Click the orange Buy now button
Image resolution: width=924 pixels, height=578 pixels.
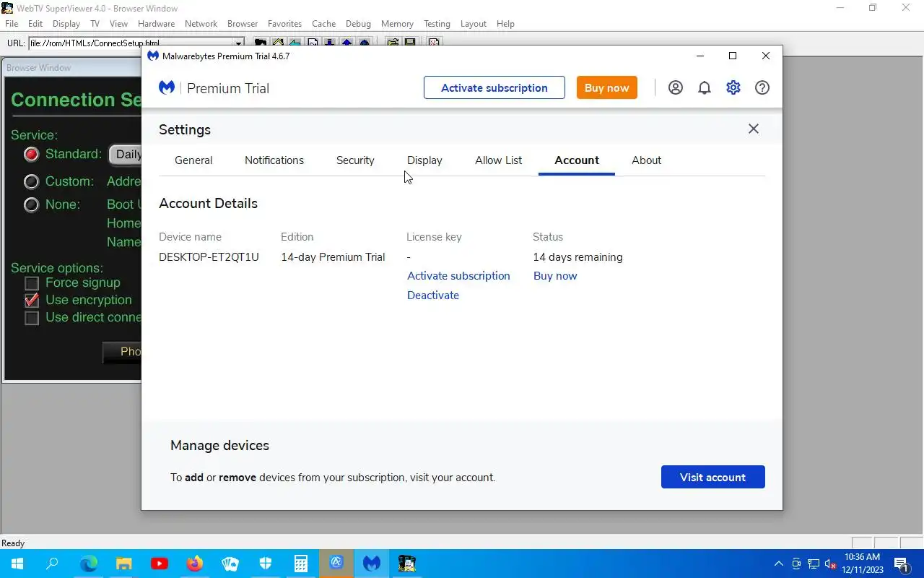tap(606, 87)
